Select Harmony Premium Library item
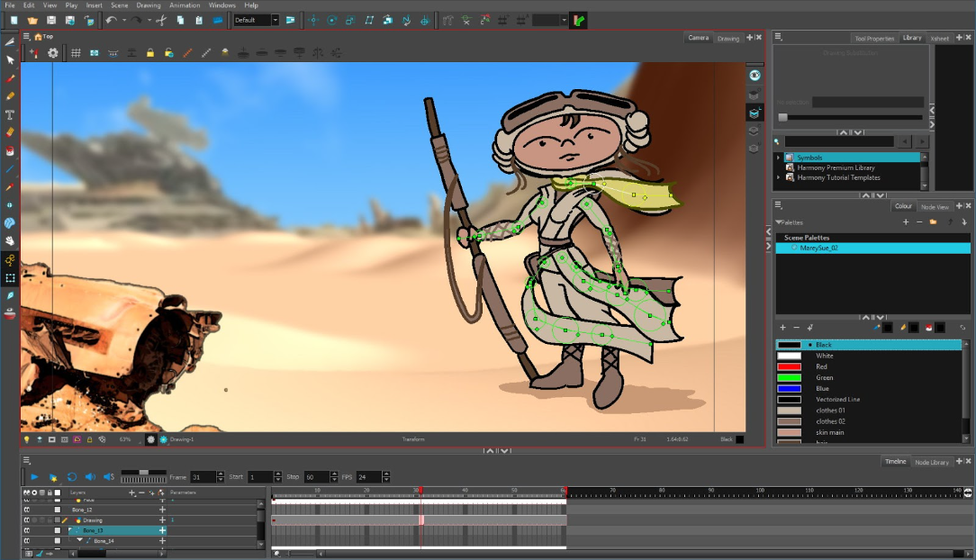Viewport: 976px width, 560px height. [x=836, y=168]
